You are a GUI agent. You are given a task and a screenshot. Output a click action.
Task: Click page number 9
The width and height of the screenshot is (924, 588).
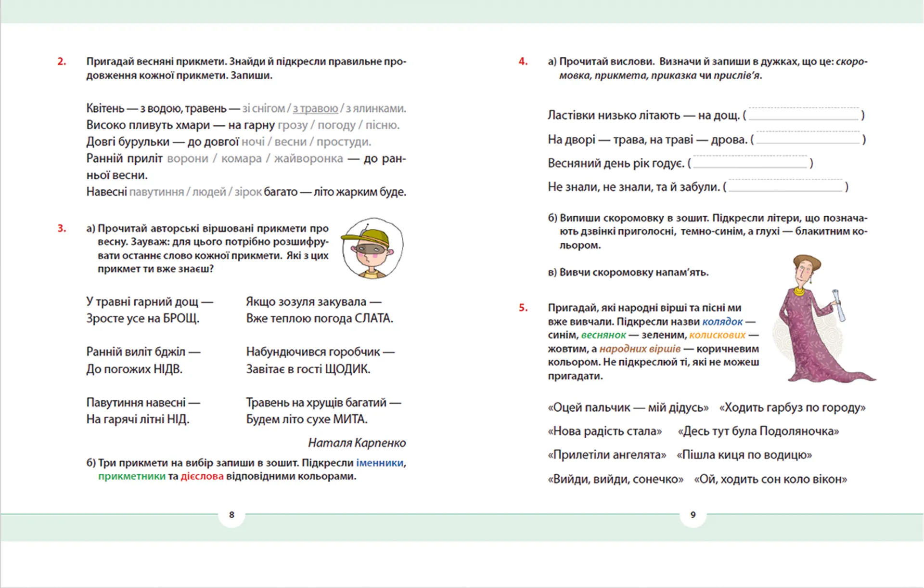pyautogui.click(x=693, y=515)
